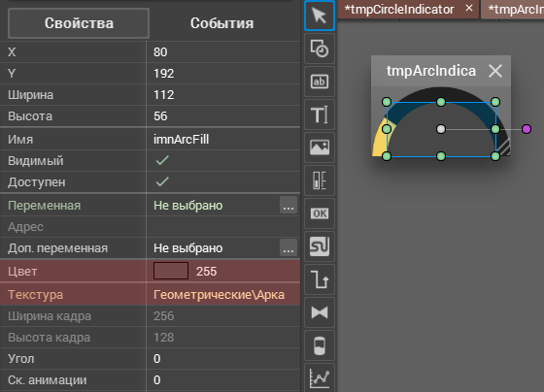This screenshot has width=544, height=392.
Task: Click the Текстура property label
Action: tap(35, 295)
